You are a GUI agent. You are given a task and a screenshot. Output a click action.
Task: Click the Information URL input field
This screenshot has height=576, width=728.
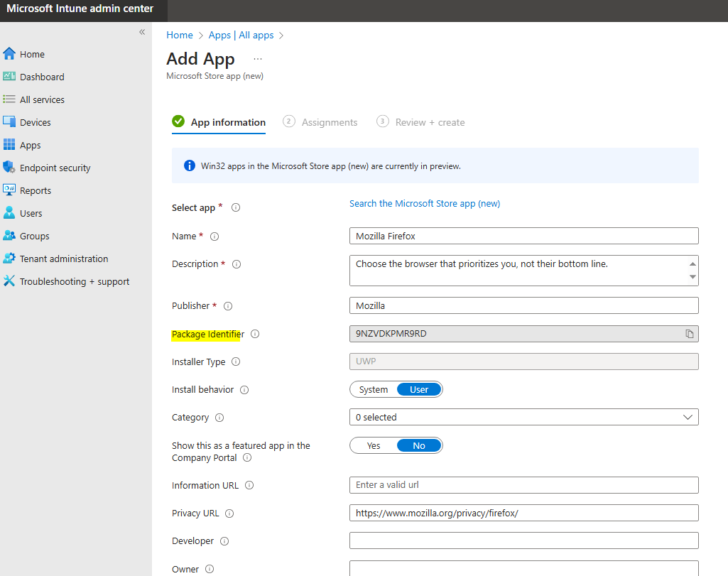[523, 485]
